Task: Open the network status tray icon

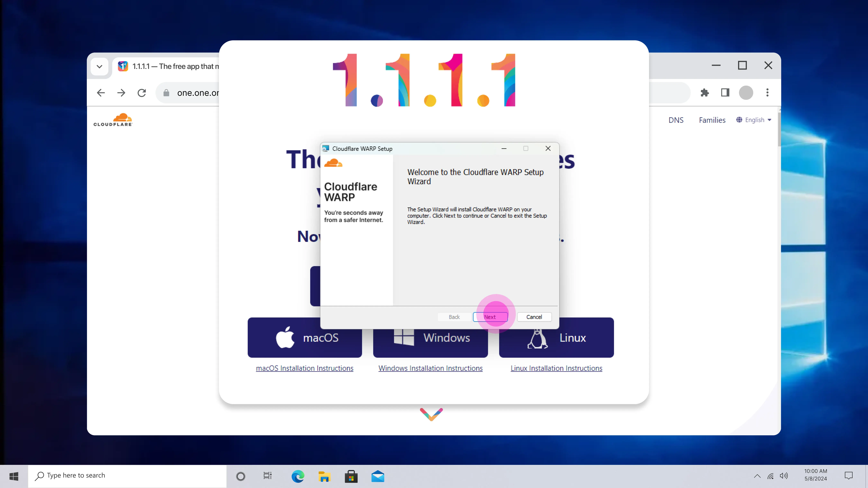Action: click(x=771, y=476)
